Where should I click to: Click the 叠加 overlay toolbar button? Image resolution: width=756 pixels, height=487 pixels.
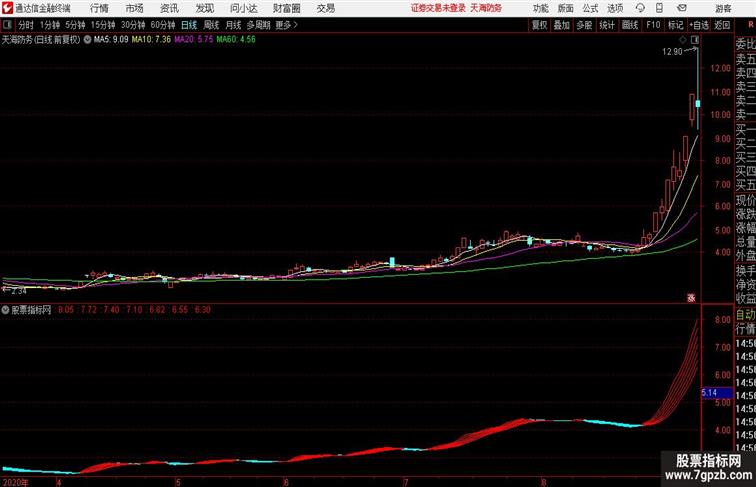pyautogui.click(x=562, y=25)
